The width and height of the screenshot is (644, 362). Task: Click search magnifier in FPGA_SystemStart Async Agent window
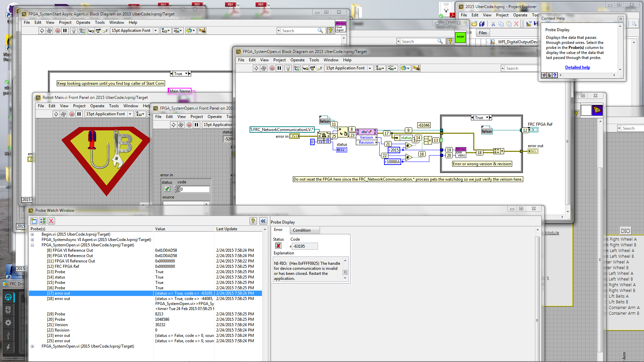[320, 31]
